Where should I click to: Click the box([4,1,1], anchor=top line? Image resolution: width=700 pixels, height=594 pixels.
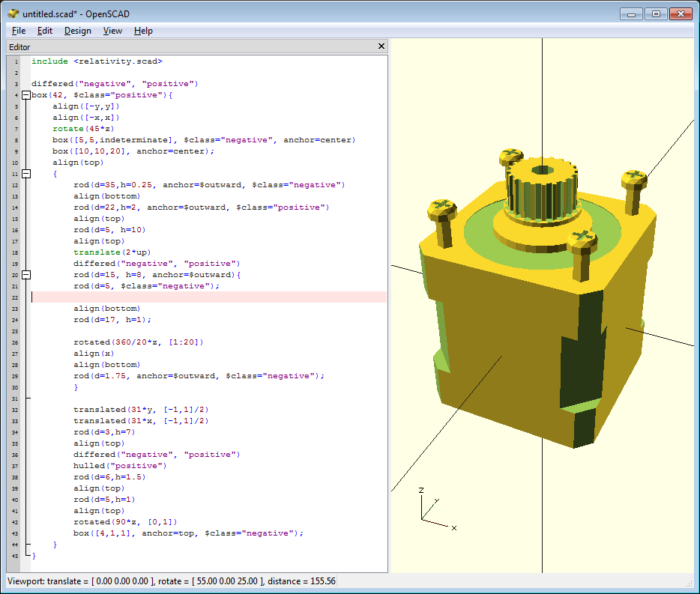[188, 533]
